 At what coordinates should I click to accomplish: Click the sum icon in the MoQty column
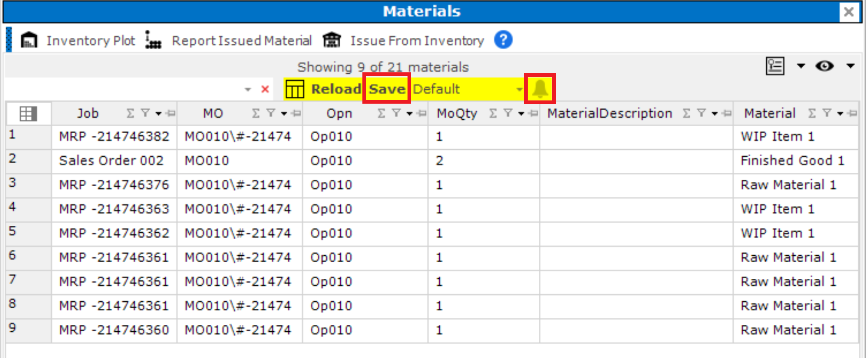[x=493, y=113]
